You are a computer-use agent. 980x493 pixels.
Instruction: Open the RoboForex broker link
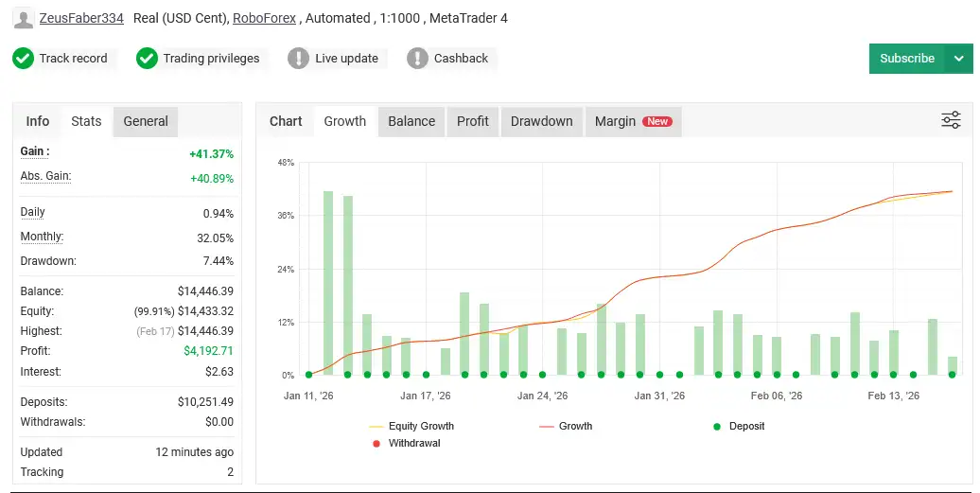pyautogui.click(x=264, y=18)
